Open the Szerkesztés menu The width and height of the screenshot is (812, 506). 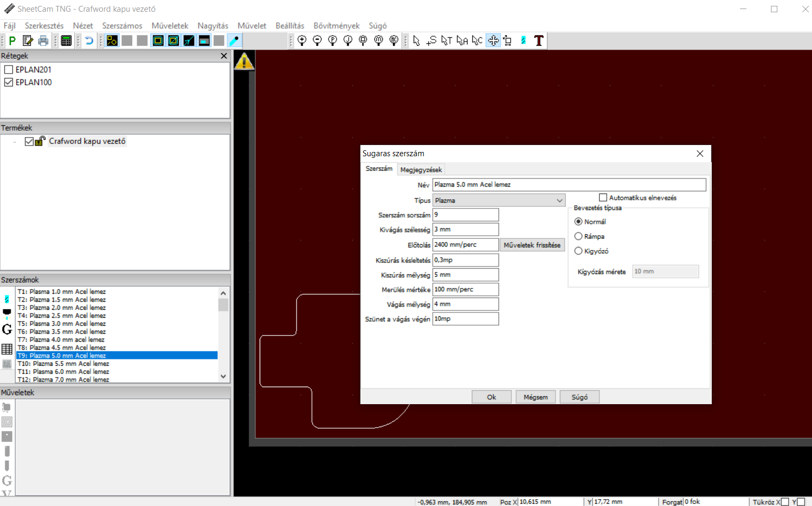pos(44,26)
